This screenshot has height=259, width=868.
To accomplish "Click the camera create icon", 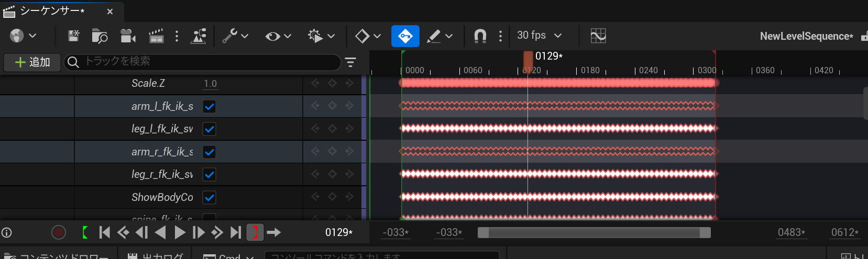I will [x=128, y=36].
